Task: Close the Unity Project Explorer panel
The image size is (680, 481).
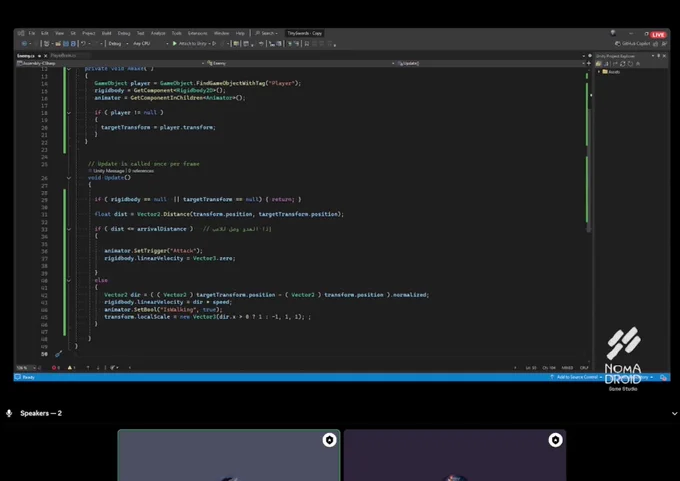Action: [664, 56]
